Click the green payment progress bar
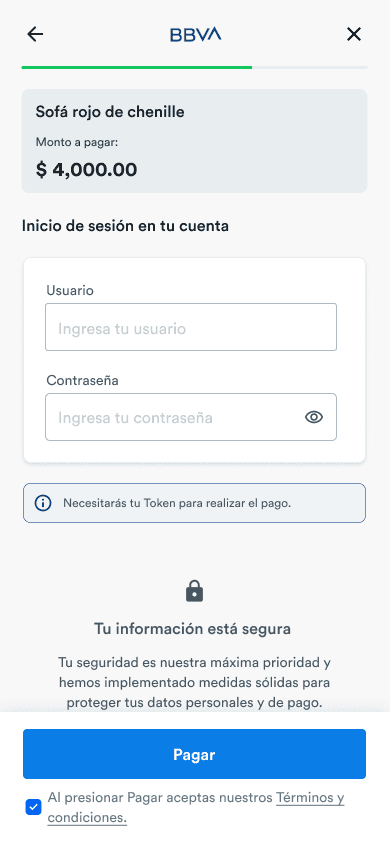 coord(137,67)
